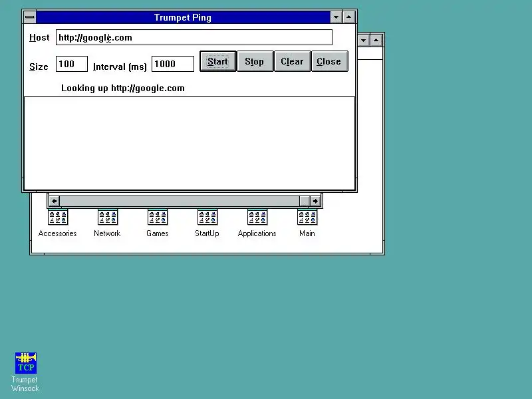The height and width of the screenshot is (399, 532).
Task: Open the Applications program group icon
Action: coord(257,217)
